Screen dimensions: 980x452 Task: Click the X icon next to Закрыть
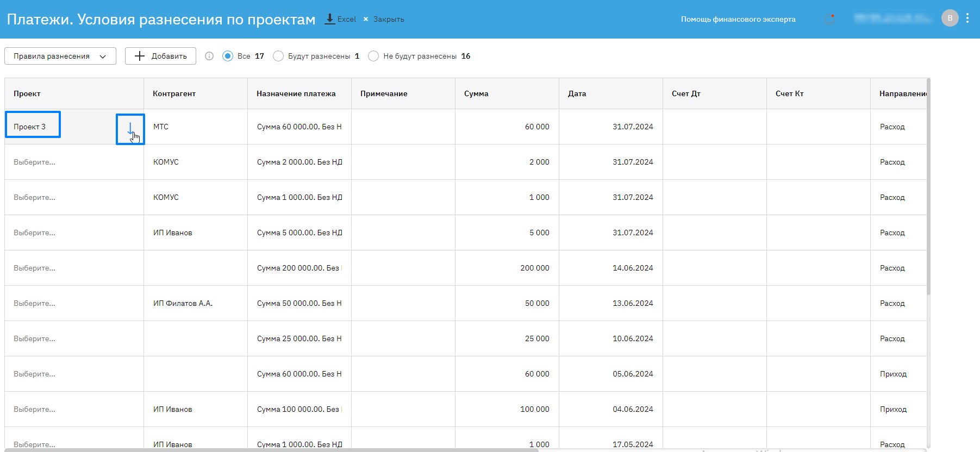tap(366, 19)
